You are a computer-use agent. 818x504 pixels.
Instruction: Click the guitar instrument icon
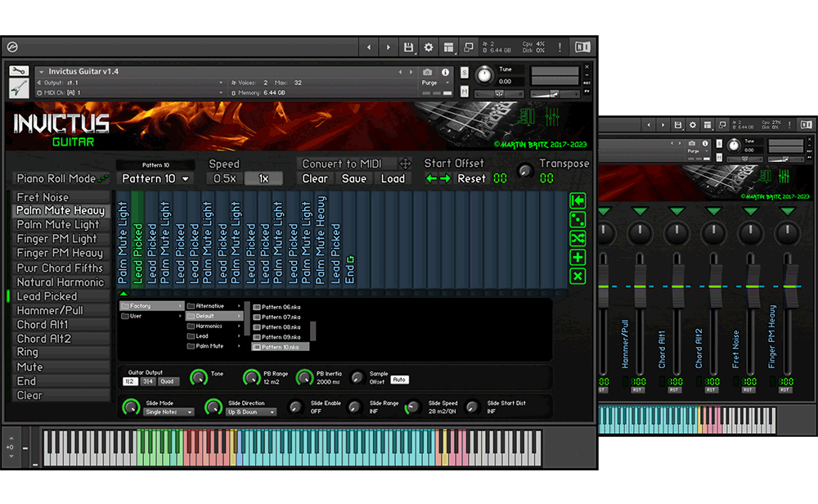(x=19, y=88)
